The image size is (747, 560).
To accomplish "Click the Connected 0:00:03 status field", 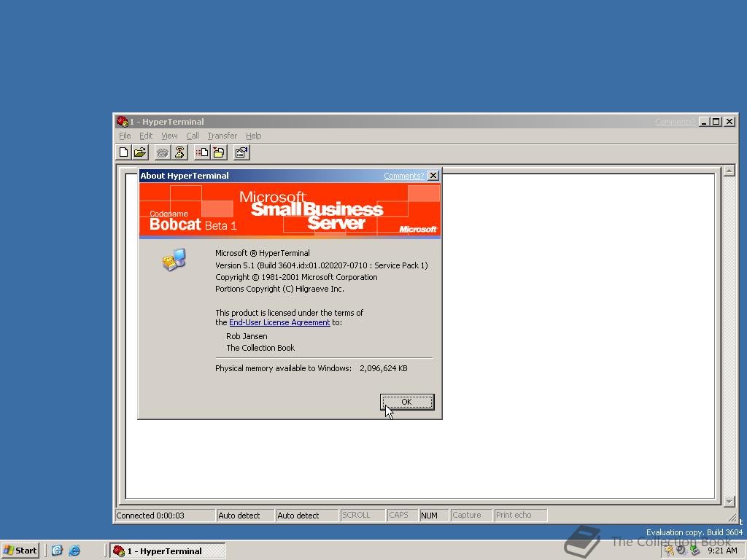I will click(165, 516).
